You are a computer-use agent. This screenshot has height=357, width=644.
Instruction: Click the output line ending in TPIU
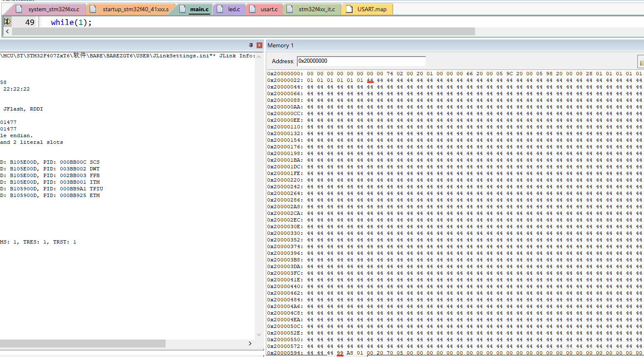pyautogui.click(x=51, y=189)
